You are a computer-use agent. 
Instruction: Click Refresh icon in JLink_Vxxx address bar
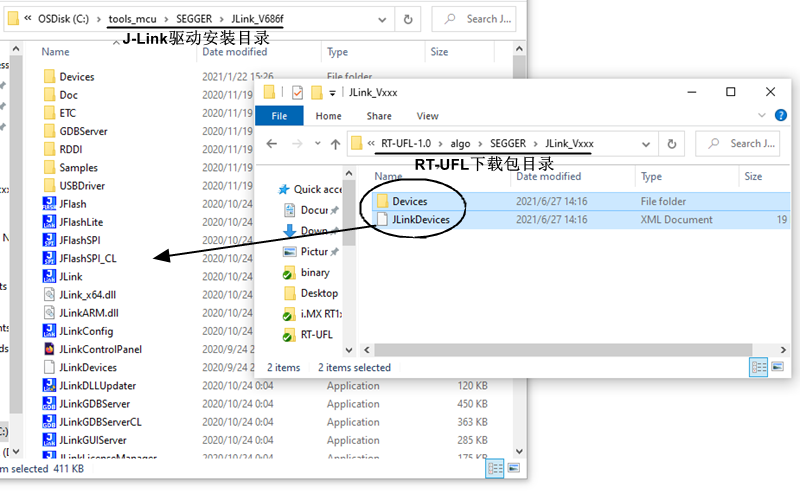pos(672,144)
